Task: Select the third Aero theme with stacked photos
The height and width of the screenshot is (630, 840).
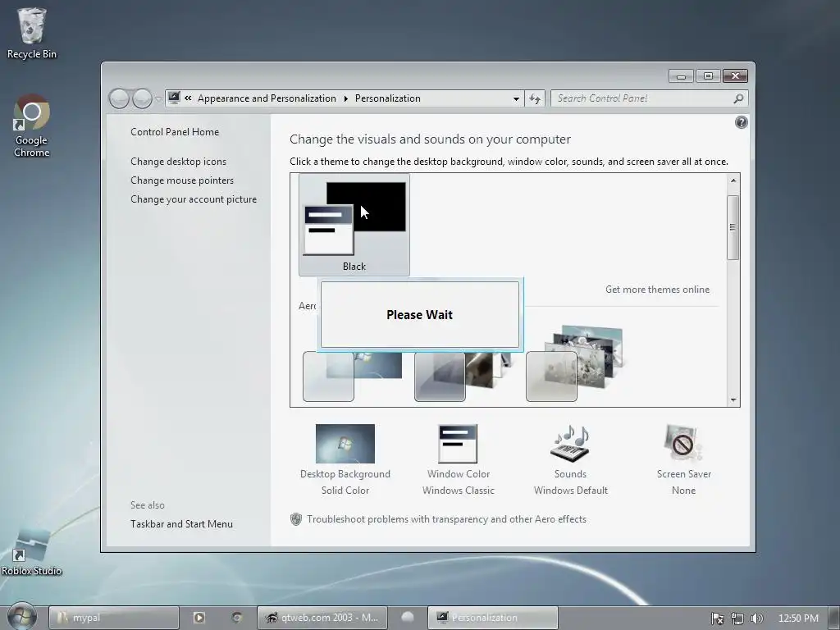Action: coord(574,364)
